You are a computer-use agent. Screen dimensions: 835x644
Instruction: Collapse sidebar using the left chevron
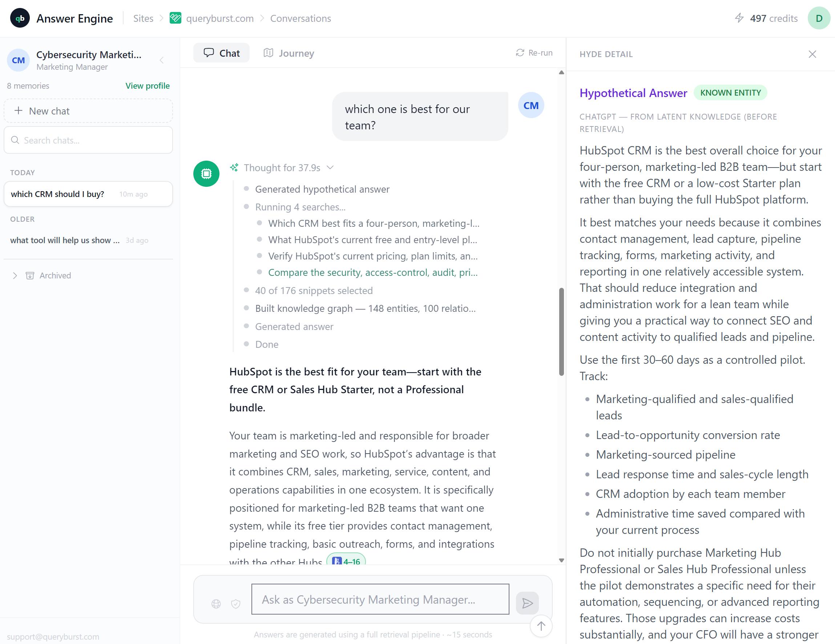(x=162, y=60)
